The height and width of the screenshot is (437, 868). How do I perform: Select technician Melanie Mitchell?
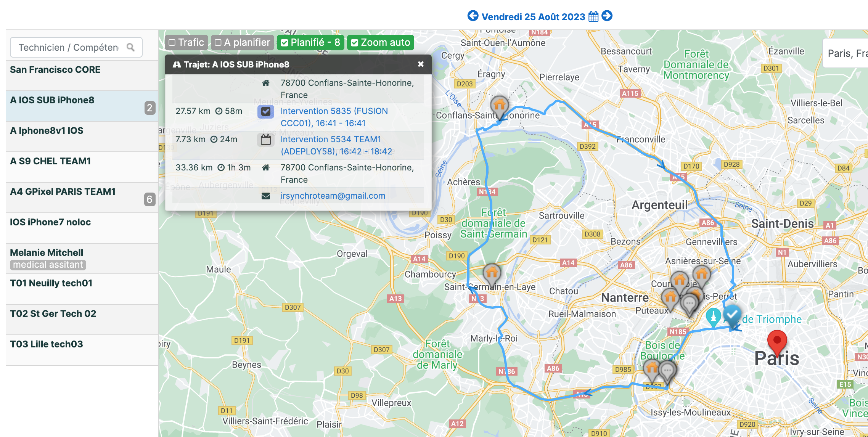click(x=82, y=259)
